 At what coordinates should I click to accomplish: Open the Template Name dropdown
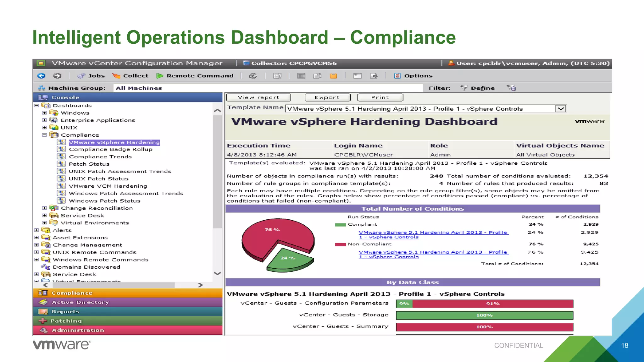(561, 109)
